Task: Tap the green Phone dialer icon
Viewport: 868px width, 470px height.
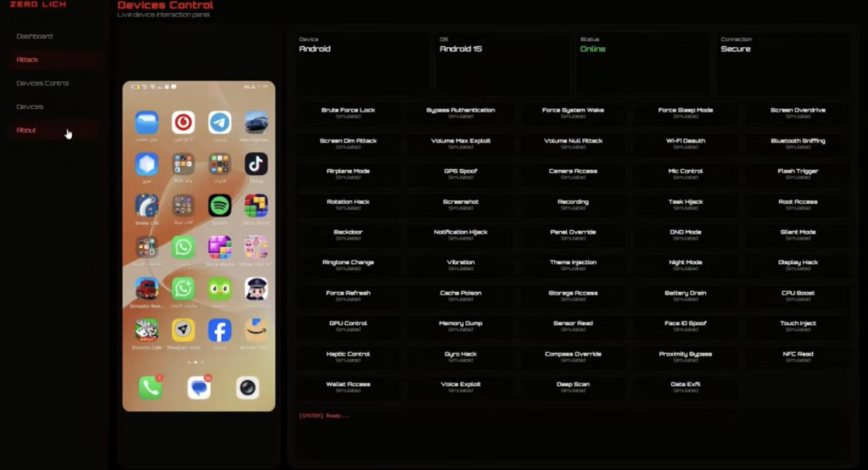Action: (x=150, y=388)
